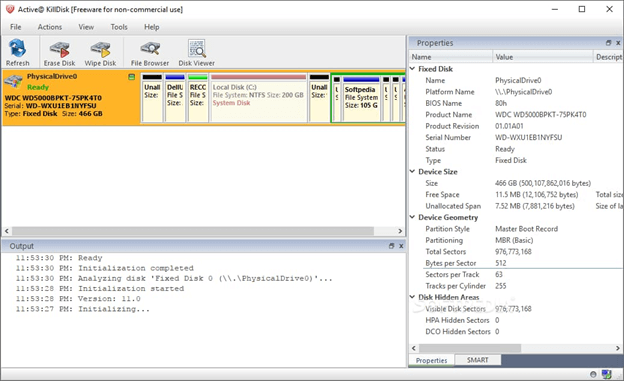The image size is (624, 381).
Task: Click the KillDisk app logo in title bar
Action: 10,9
